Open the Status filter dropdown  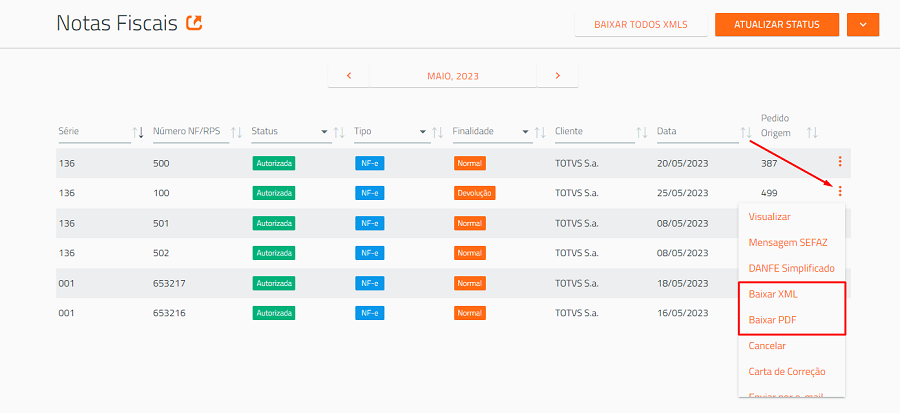point(325,131)
